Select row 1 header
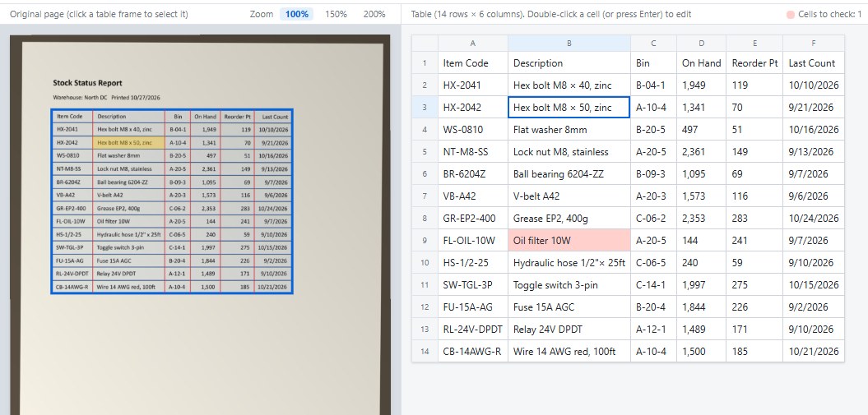Viewport: 868px width, 415px height. coord(425,63)
